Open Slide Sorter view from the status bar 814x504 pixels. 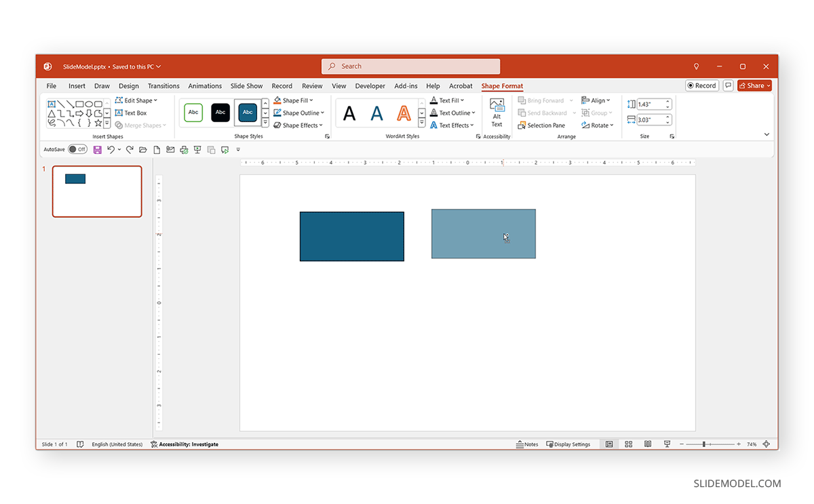tap(628, 444)
